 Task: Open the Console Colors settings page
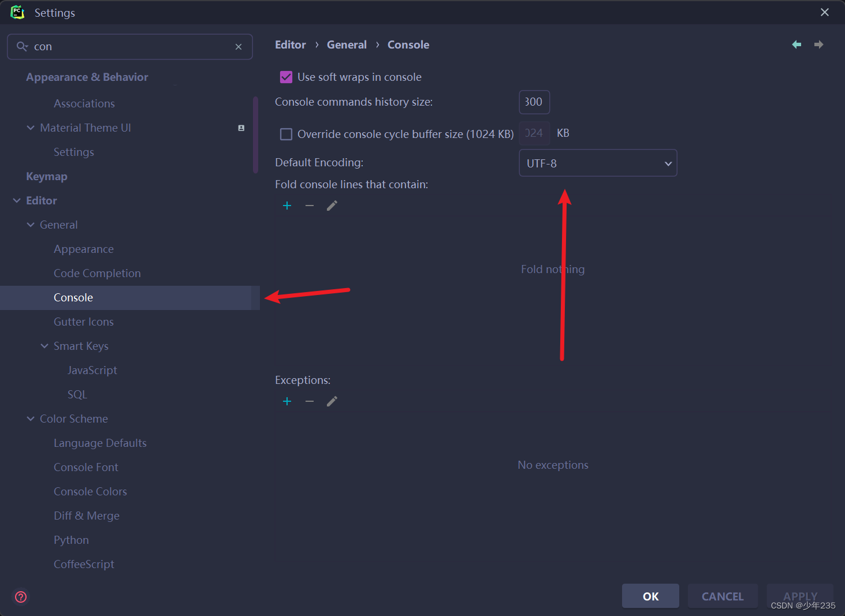pos(90,491)
